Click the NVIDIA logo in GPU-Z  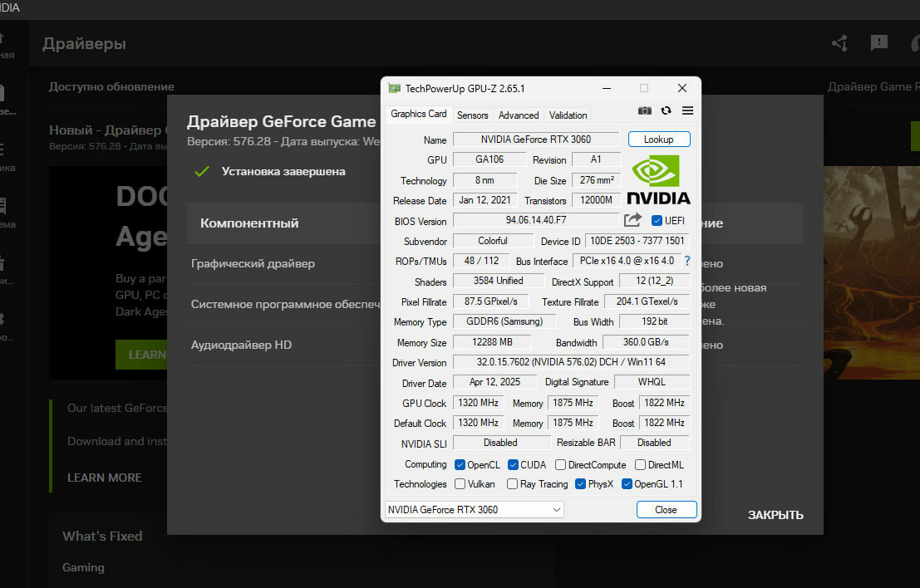(658, 179)
